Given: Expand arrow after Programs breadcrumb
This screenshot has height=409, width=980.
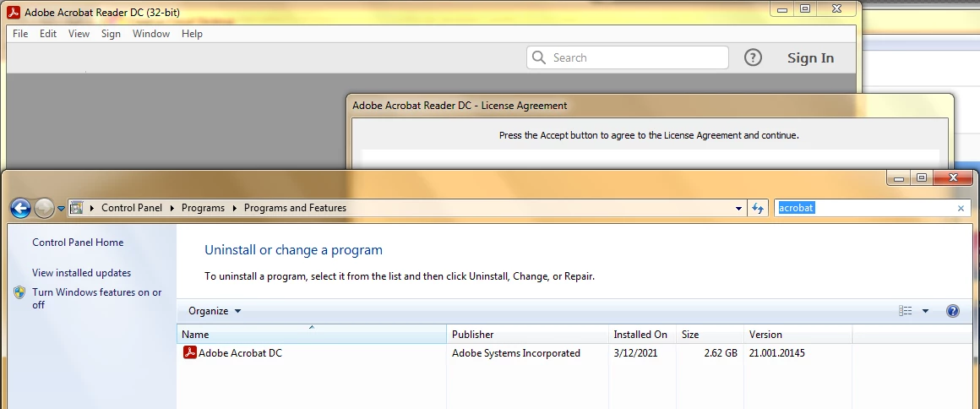Looking at the screenshot, I should (235, 208).
